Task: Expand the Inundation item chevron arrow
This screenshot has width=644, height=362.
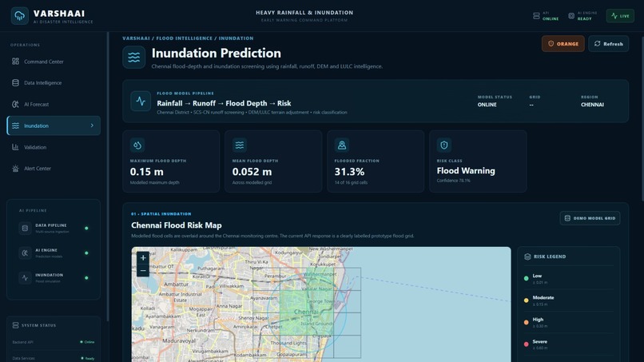Action: click(x=92, y=125)
